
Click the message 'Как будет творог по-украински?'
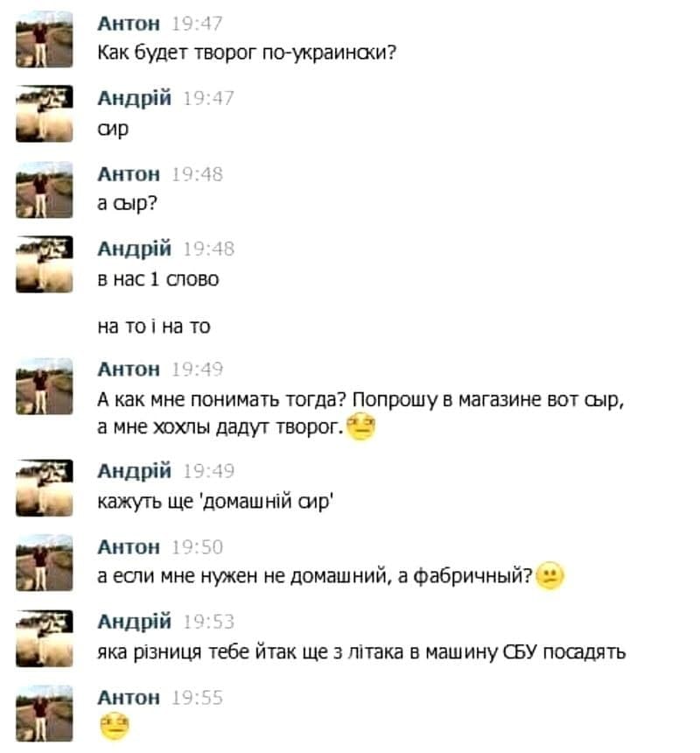coord(247,53)
